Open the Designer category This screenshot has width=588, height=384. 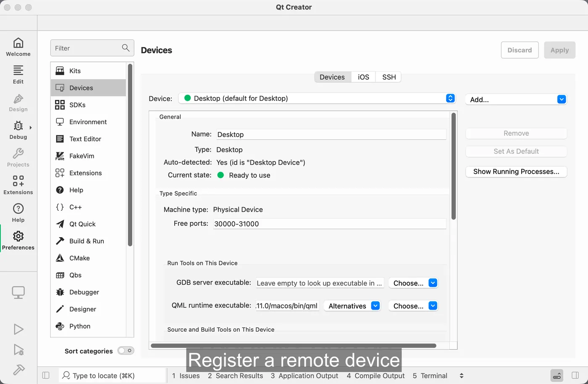click(x=88, y=309)
